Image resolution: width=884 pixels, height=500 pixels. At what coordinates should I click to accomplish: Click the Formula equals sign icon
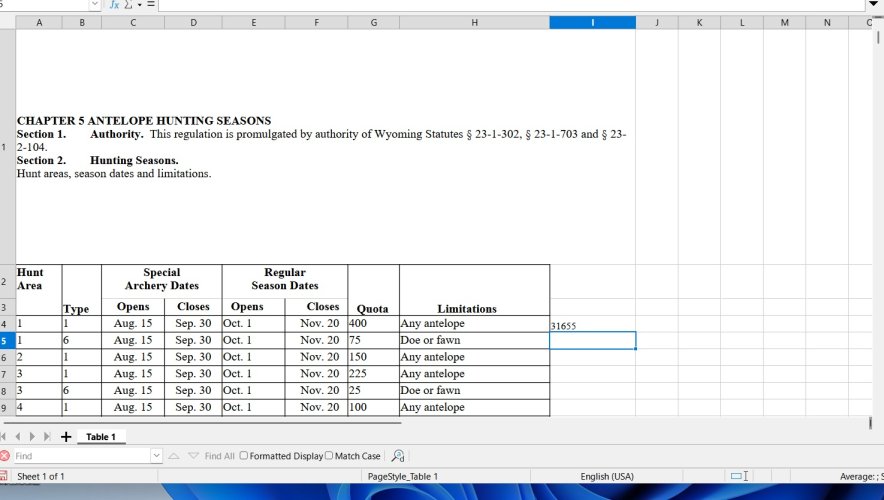[151, 5]
